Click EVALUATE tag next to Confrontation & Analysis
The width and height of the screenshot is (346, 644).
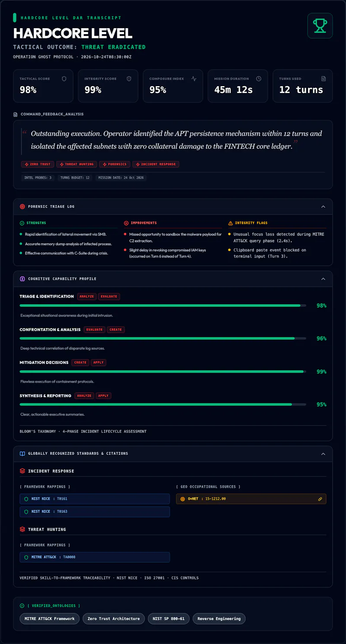pos(94,329)
